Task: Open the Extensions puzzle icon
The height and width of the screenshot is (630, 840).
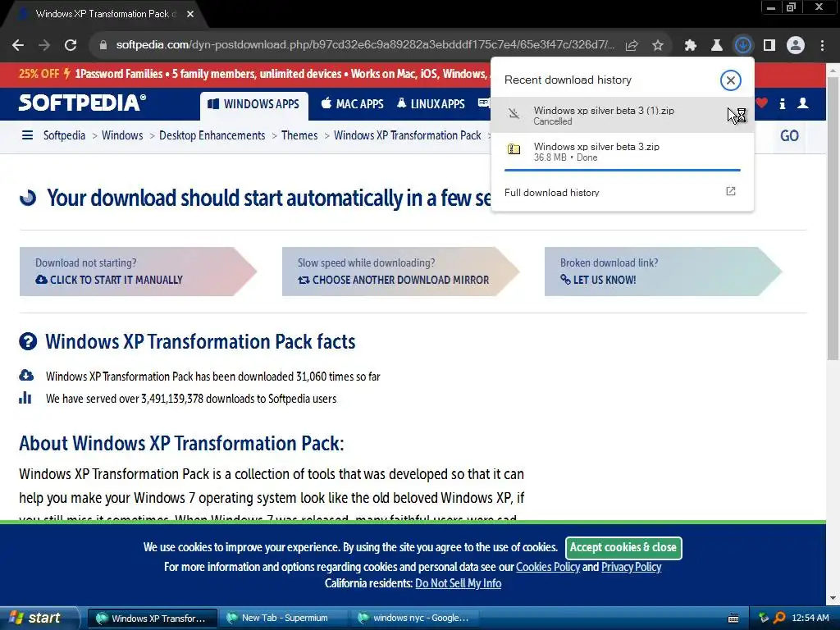Action: (691, 45)
